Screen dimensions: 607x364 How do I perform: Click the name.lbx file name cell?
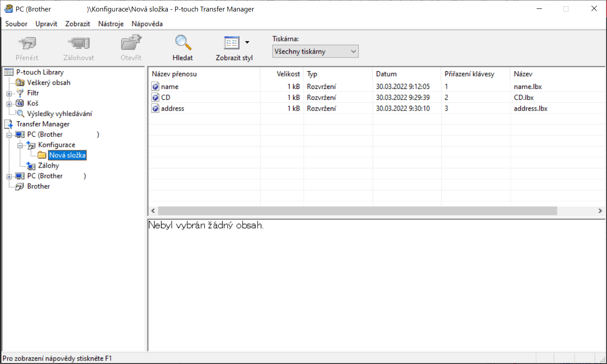pos(528,87)
